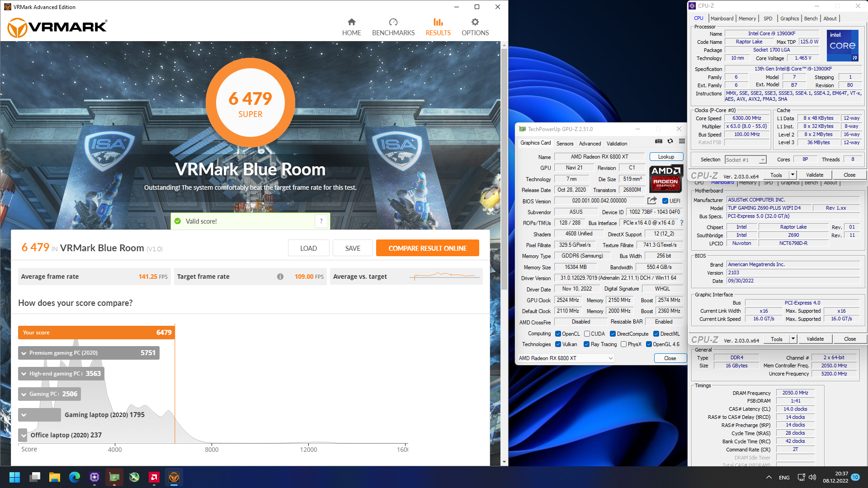Click the GPU Name field in GPU-Z

pos(599,157)
